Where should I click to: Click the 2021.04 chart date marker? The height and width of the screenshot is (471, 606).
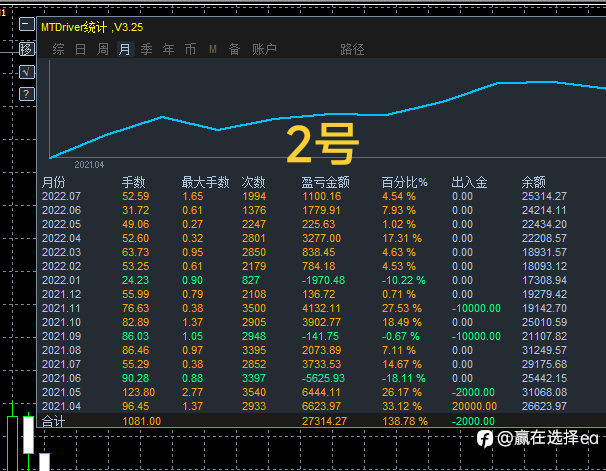pyautogui.click(x=89, y=165)
